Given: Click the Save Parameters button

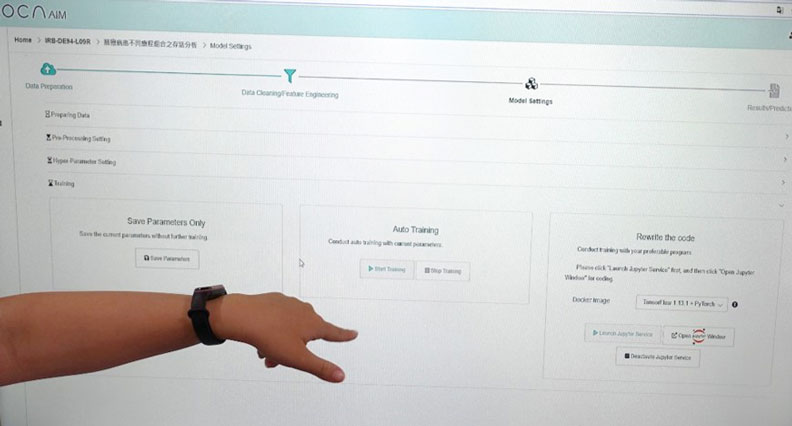Looking at the screenshot, I should tap(167, 258).
